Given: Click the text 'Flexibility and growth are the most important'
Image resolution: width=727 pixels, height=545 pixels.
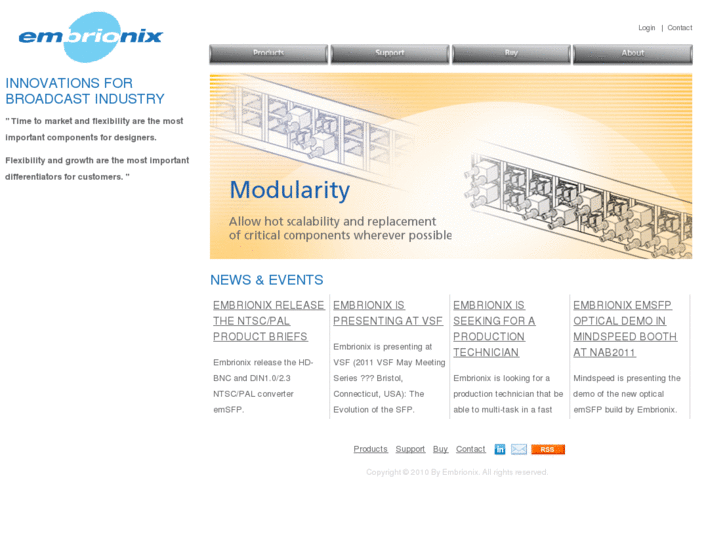Looking at the screenshot, I should (x=97, y=160).
